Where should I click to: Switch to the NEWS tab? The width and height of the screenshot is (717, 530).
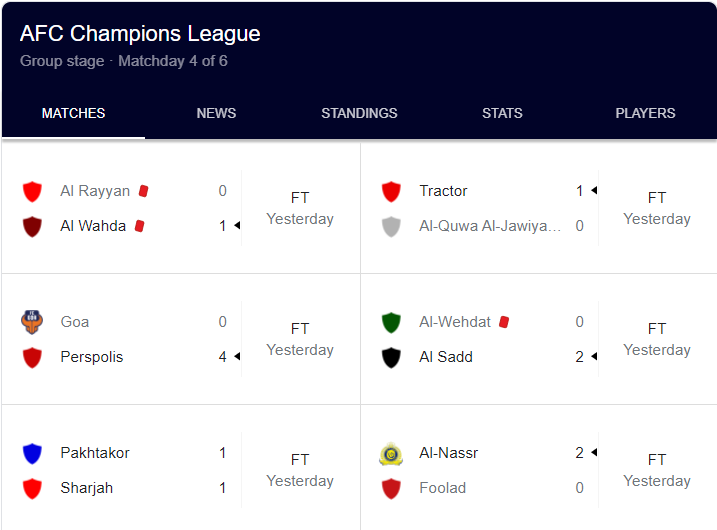[216, 113]
